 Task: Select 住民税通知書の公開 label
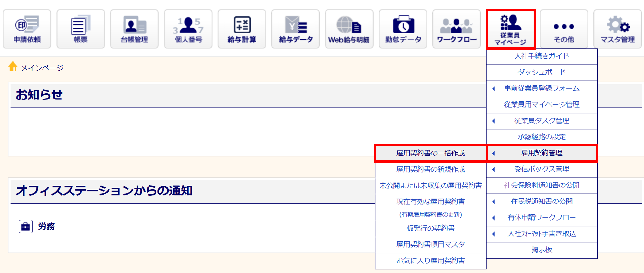[542, 202]
